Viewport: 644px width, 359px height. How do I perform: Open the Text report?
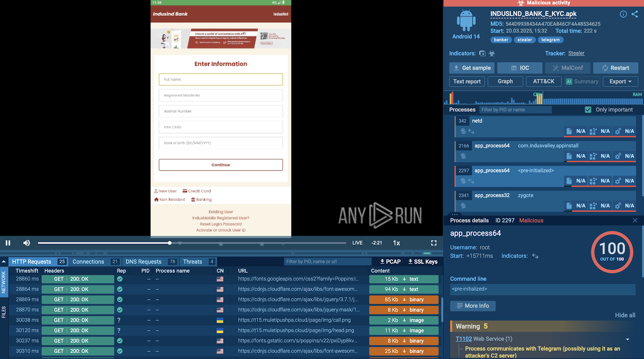(467, 81)
